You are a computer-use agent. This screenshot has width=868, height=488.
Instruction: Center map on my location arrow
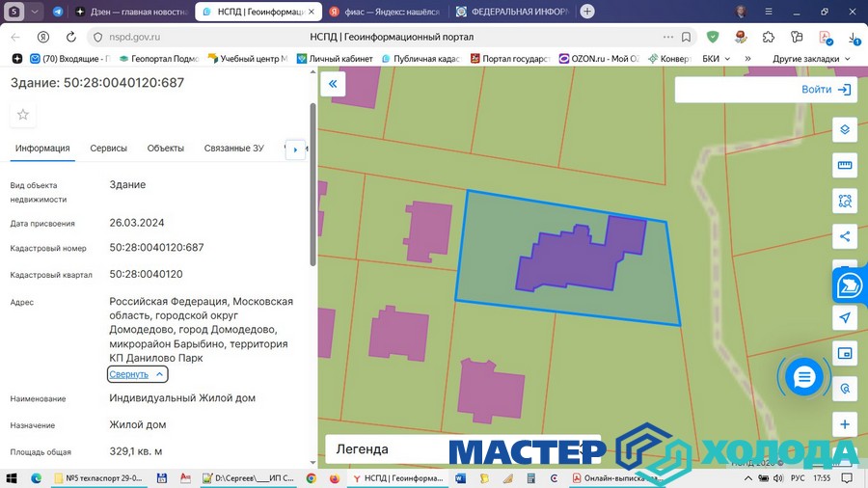(845, 317)
